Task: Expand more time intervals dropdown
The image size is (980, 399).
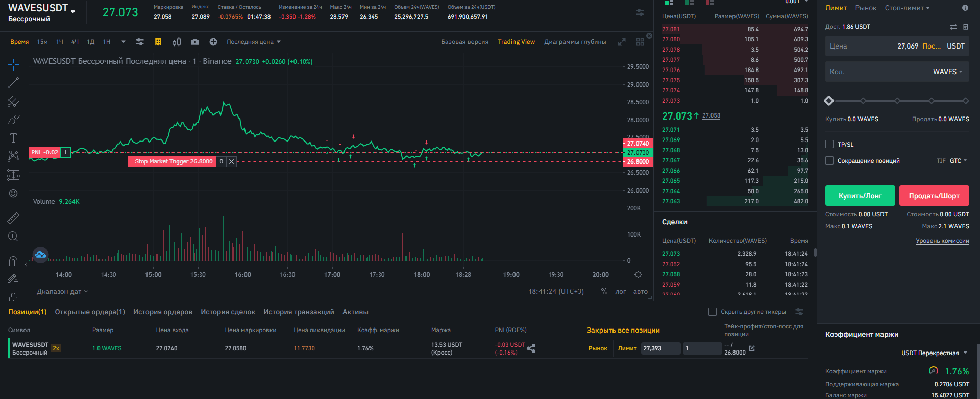Action: click(x=123, y=42)
